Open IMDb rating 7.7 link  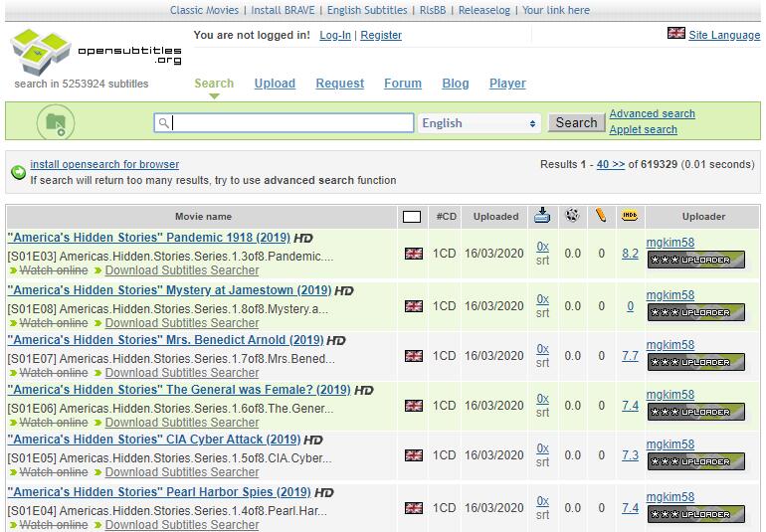pos(630,356)
